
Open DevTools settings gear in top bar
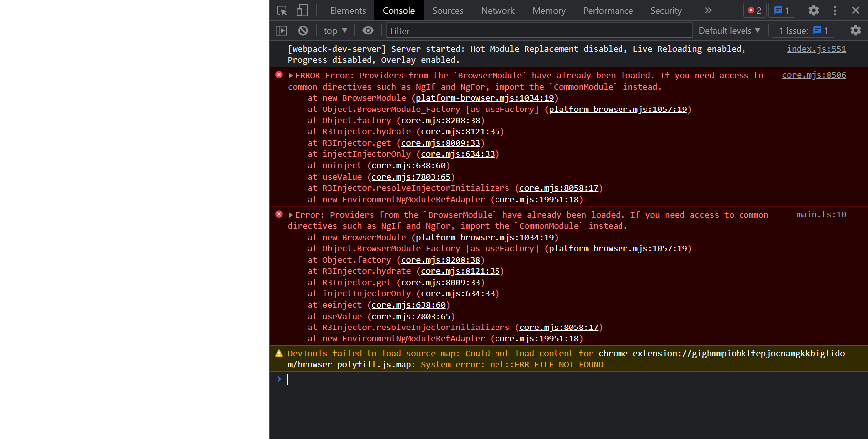coord(813,10)
